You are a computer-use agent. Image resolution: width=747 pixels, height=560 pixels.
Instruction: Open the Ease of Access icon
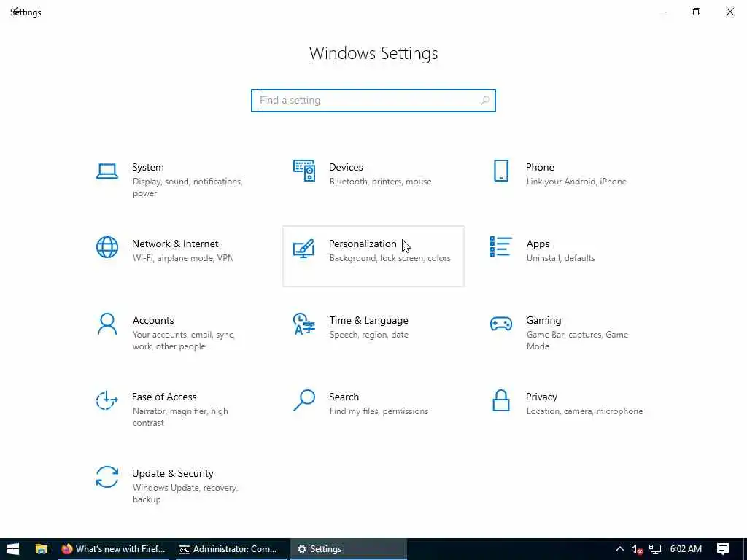[107, 400]
